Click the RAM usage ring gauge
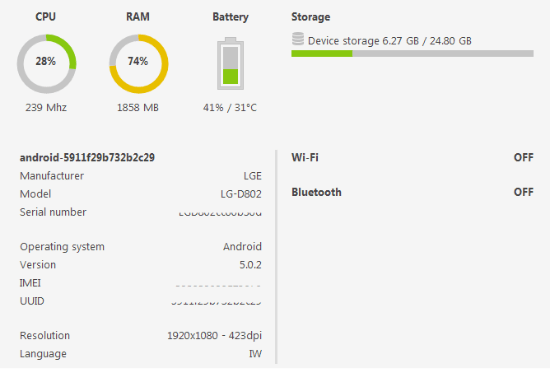 pyautogui.click(x=139, y=64)
